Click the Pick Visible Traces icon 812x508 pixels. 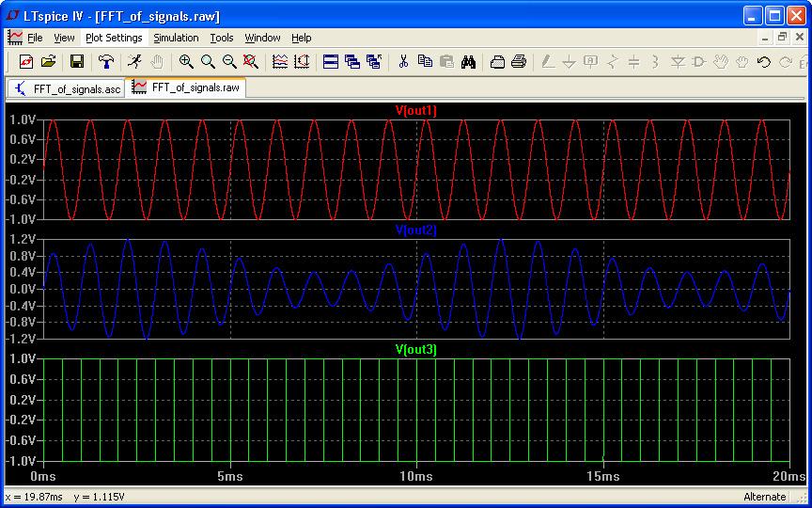tap(280, 62)
